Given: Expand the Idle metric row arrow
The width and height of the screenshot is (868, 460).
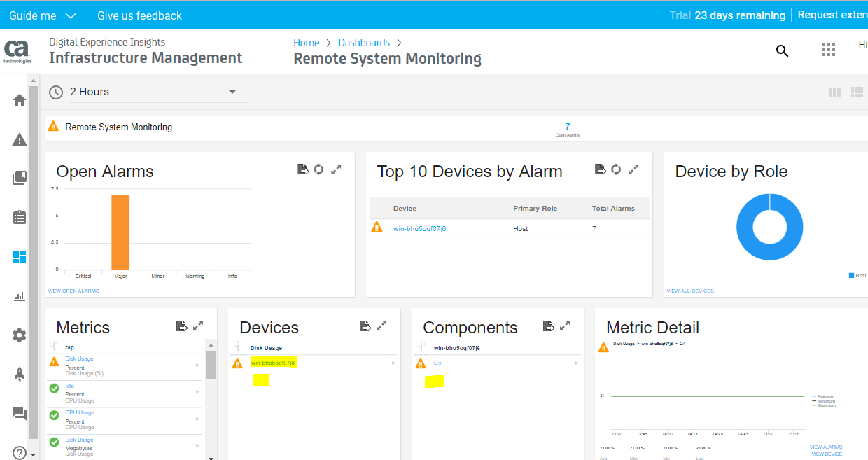Looking at the screenshot, I should click(x=197, y=393).
